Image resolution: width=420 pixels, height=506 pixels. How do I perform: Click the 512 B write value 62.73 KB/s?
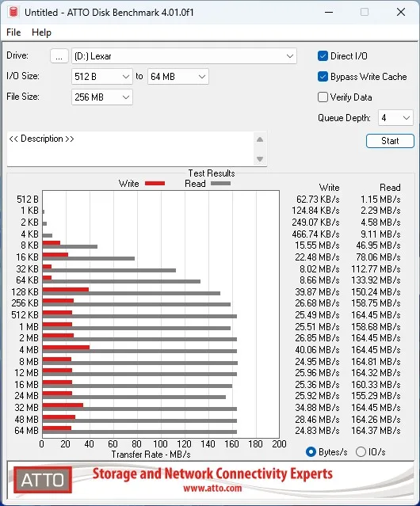[x=318, y=200]
